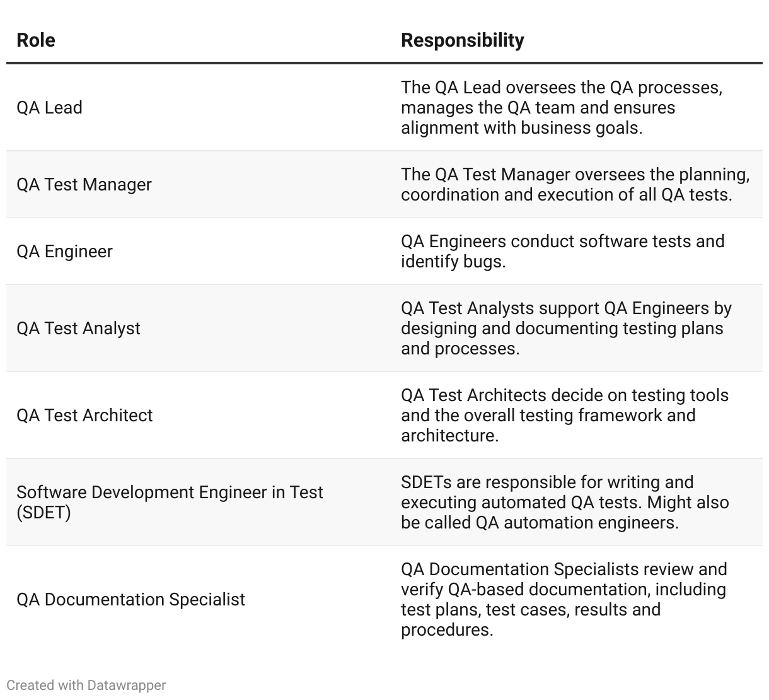The image size is (769, 700).
Task: Click the thick divider line below the header
Action: coord(384,63)
